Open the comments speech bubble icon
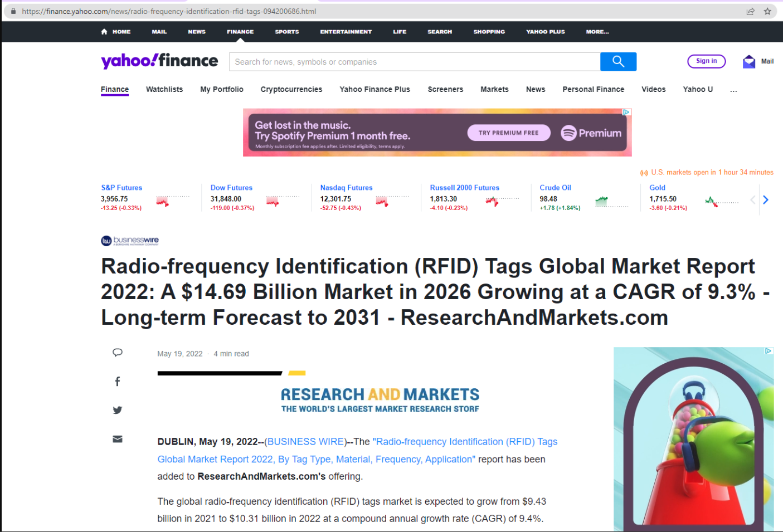Viewport: 783px width, 532px height. coord(118,353)
